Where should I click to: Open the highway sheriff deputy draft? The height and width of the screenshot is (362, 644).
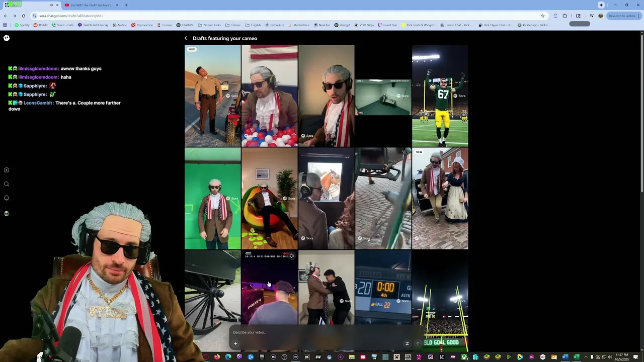212,96
